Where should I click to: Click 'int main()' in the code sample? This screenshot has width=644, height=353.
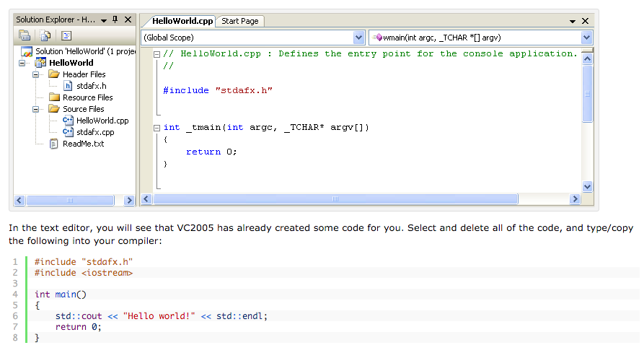click(61, 295)
